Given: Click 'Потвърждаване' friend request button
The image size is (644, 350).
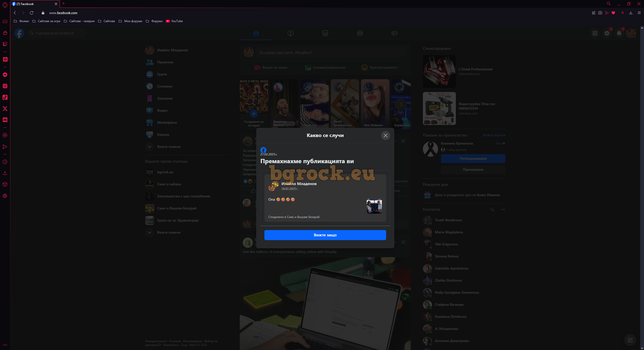Looking at the screenshot, I should coord(473,159).
